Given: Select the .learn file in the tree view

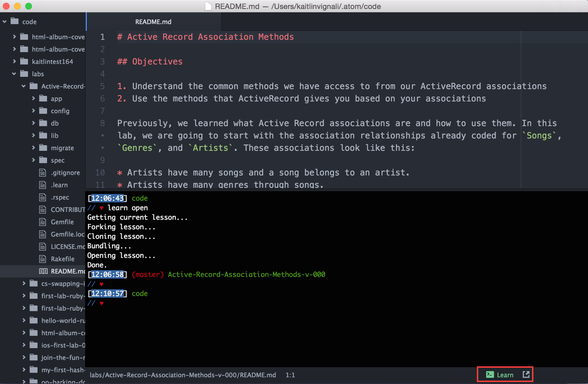Looking at the screenshot, I should tap(59, 185).
